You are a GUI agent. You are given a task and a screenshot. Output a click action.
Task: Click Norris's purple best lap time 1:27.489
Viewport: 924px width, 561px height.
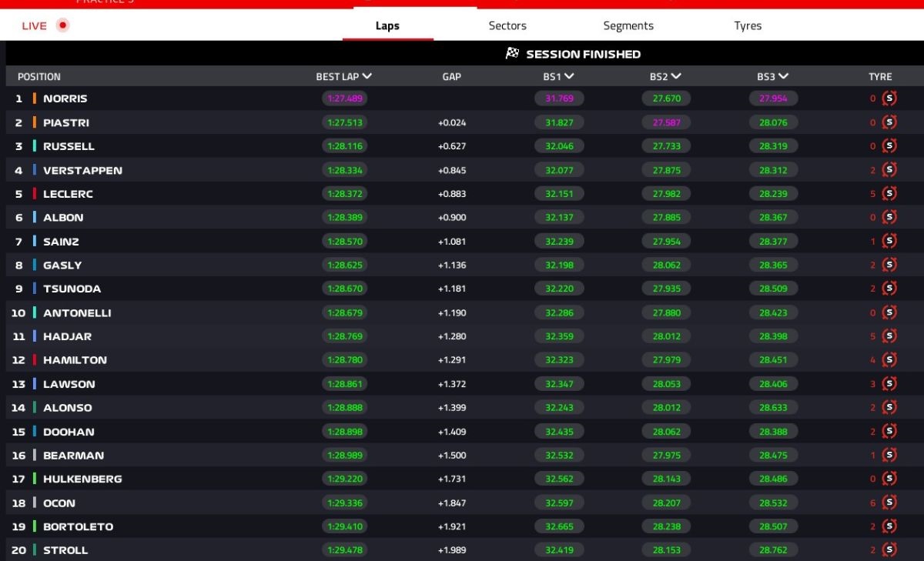pyautogui.click(x=345, y=99)
